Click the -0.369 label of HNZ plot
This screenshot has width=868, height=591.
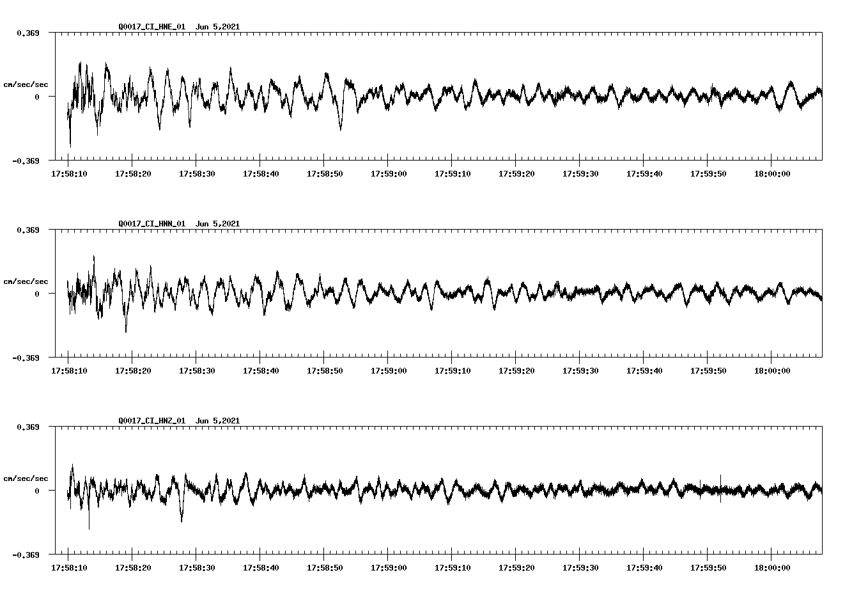[26, 555]
